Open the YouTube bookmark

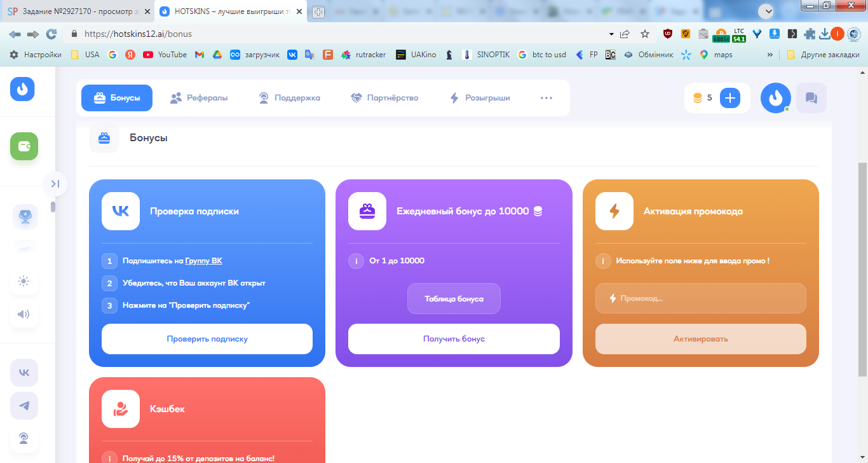pyautogui.click(x=165, y=55)
